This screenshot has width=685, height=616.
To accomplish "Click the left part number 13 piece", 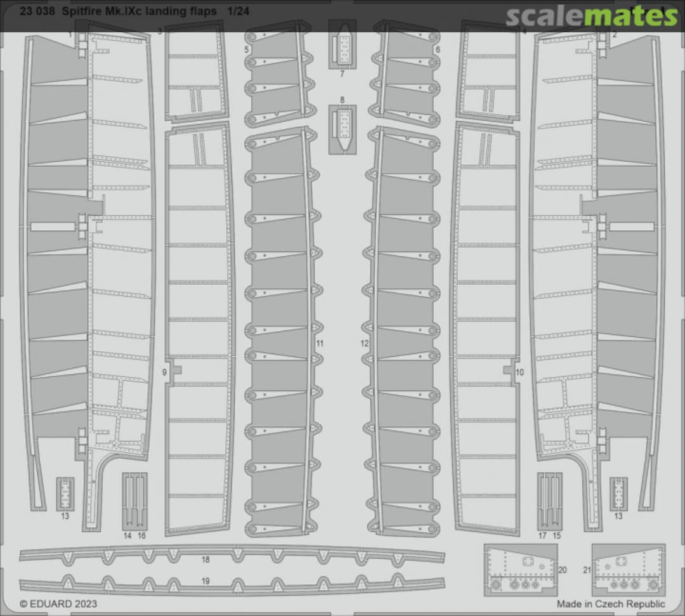I will click(x=65, y=494).
